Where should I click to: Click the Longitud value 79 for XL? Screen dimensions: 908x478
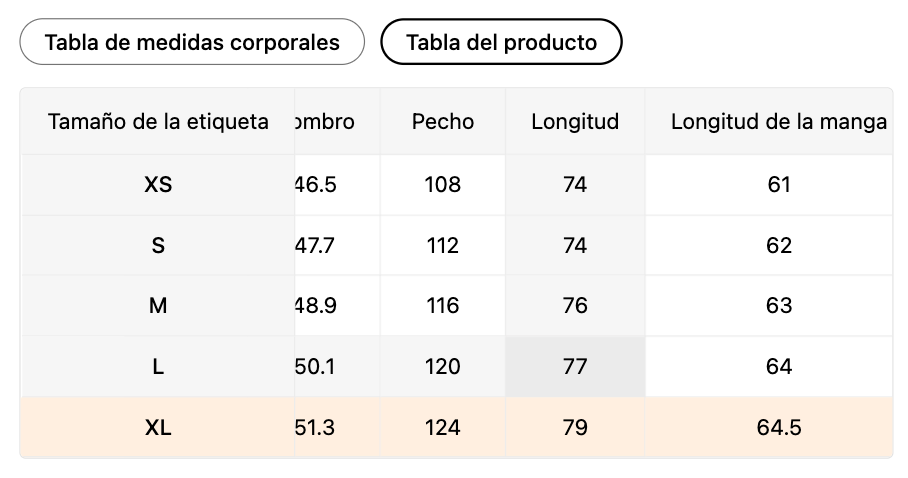pos(575,428)
